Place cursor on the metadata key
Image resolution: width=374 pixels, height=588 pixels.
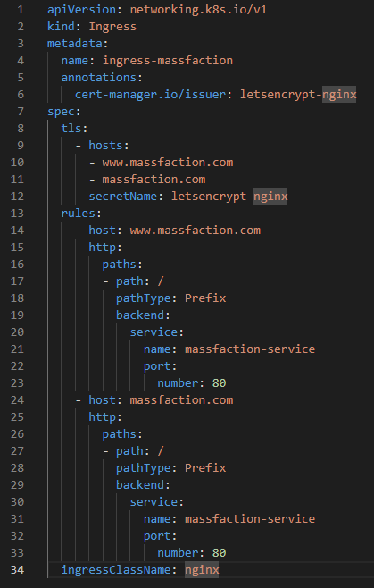75,44
